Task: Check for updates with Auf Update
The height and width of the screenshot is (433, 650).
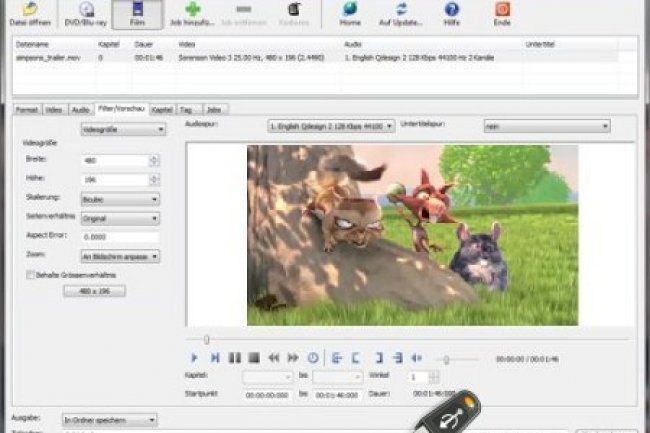Action: point(401,14)
